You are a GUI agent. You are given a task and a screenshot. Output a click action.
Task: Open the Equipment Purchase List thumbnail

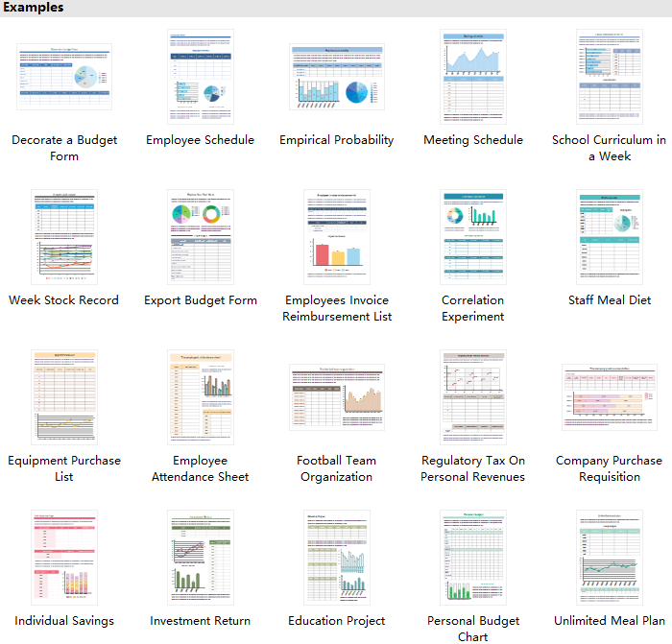(64, 397)
